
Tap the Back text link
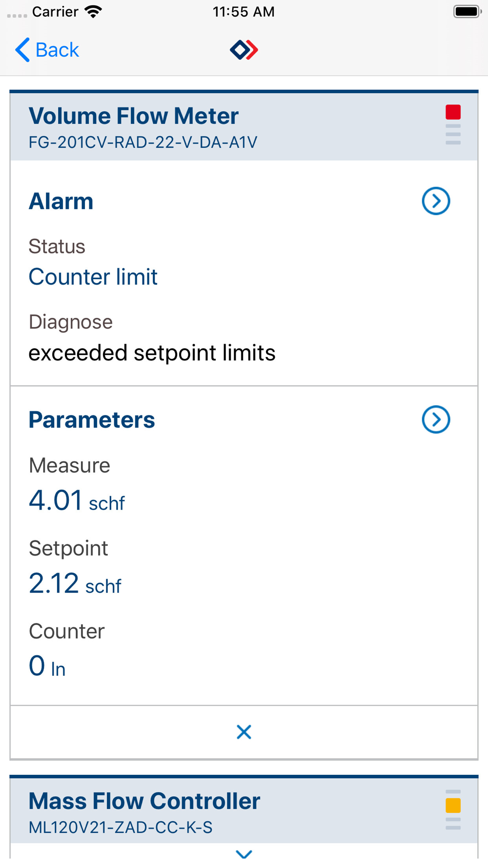click(x=57, y=50)
